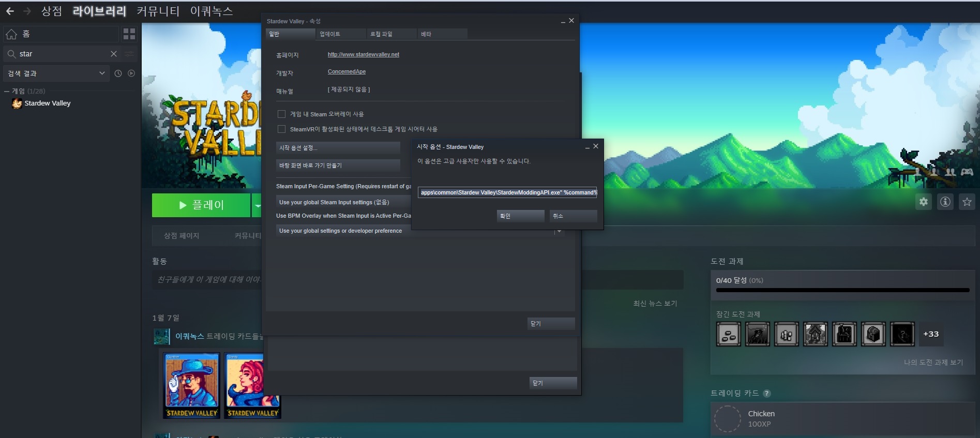Clear the 'star' search with X icon
Image resolution: width=980 pixels, height=438 pixels.
click(x=114, y=54)
